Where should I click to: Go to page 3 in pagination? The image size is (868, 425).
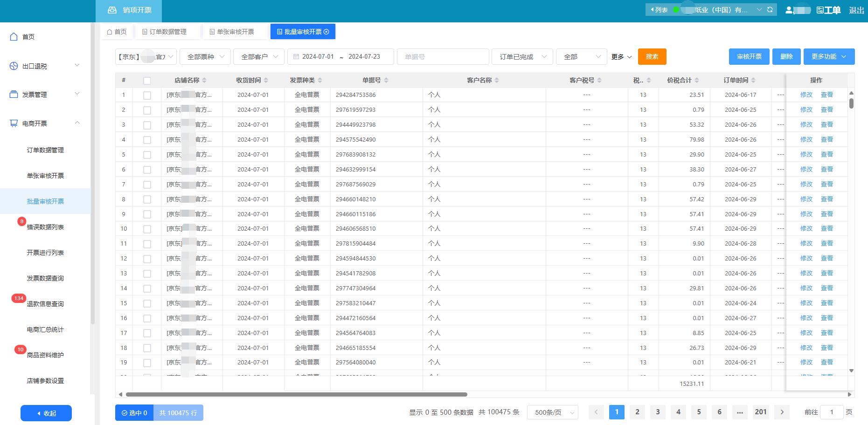click(x=658, y=412)
